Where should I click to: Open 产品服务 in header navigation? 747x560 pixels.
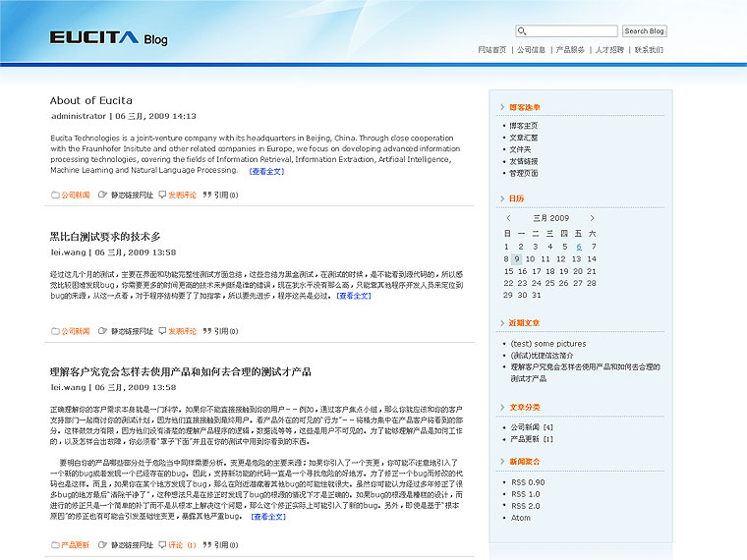click(x=570, y=49)
